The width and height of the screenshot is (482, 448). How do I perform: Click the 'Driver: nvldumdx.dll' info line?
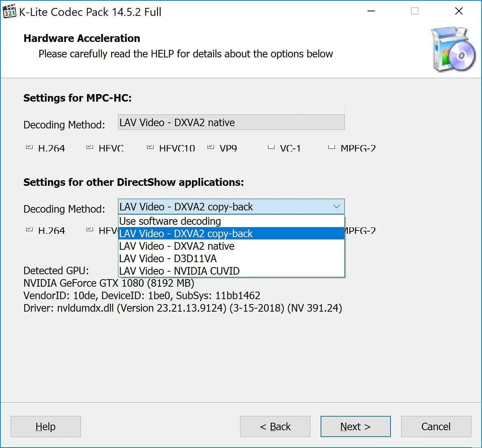[x=183, y=308]
